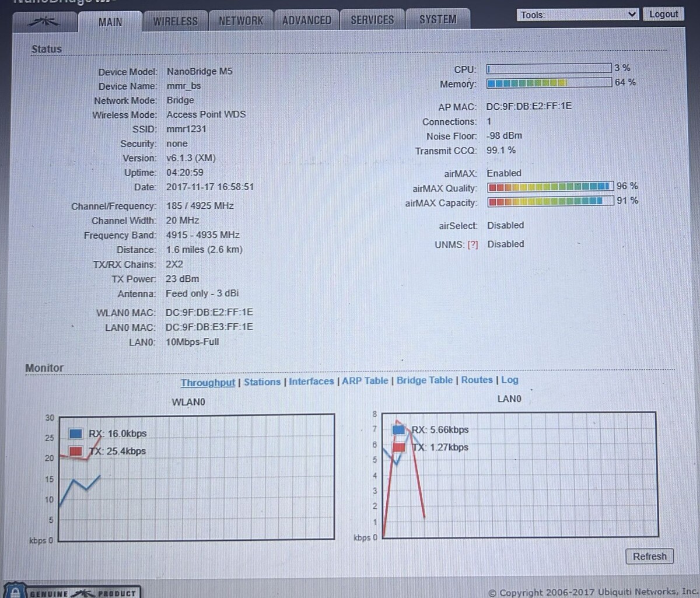
Task: Click the device model value NanoBridge M5
Action: pos(199,71)
